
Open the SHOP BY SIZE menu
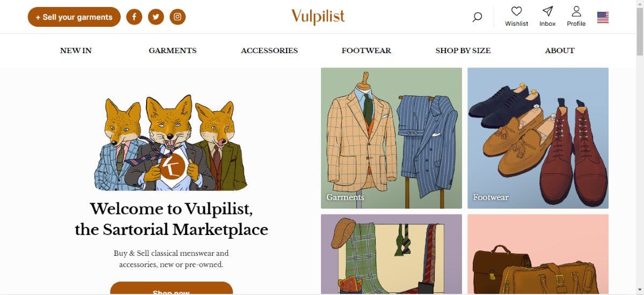click(x=463, y=50)
